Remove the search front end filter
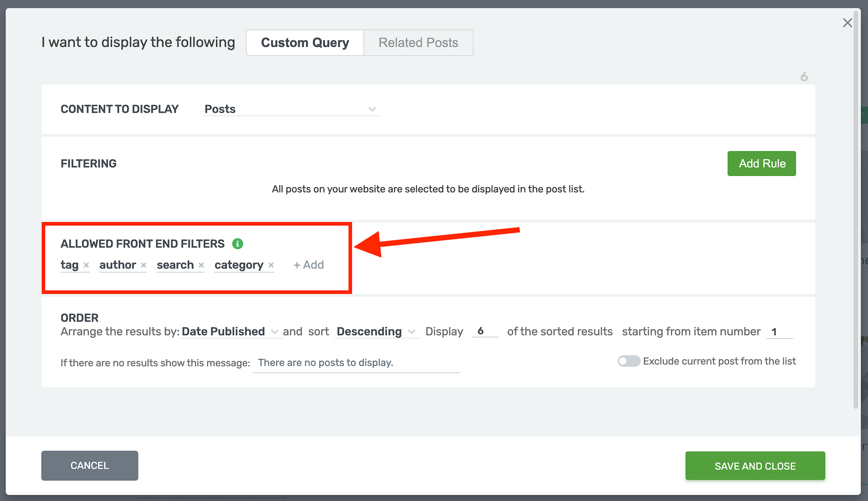Image resolution: width=868 pixels, height=501 pixels. [201, 265]
